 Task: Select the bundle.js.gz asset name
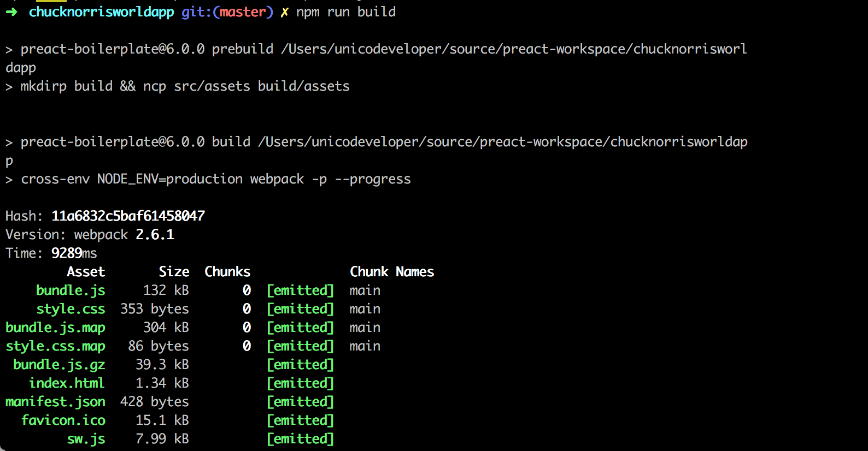pyautogui.click(x=59, y=365)
